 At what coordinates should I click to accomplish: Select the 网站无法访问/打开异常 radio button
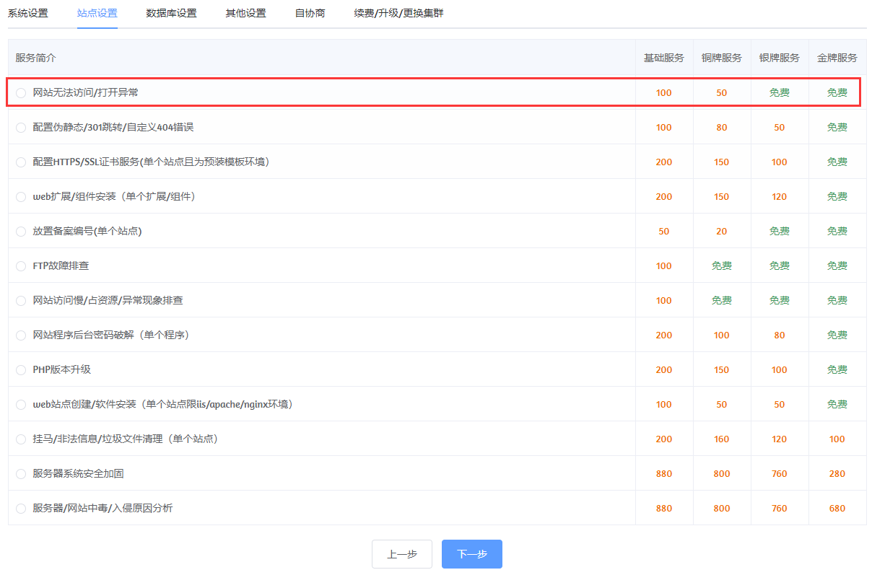(21, 93)
